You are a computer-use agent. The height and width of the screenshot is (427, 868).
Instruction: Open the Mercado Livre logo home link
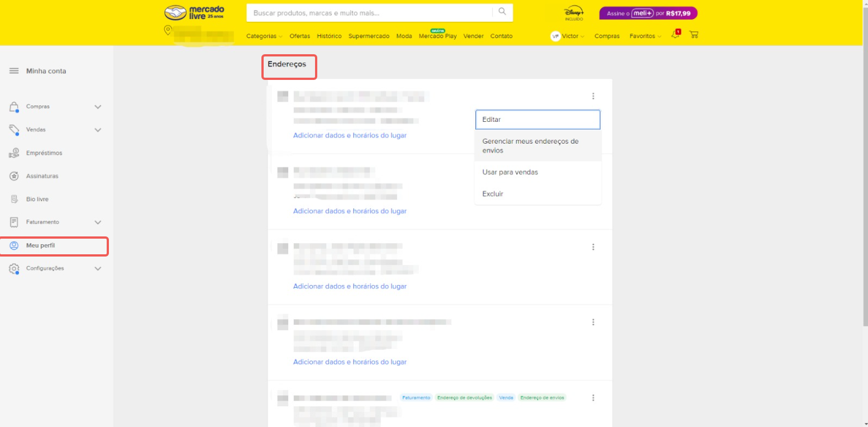point(194,12)
